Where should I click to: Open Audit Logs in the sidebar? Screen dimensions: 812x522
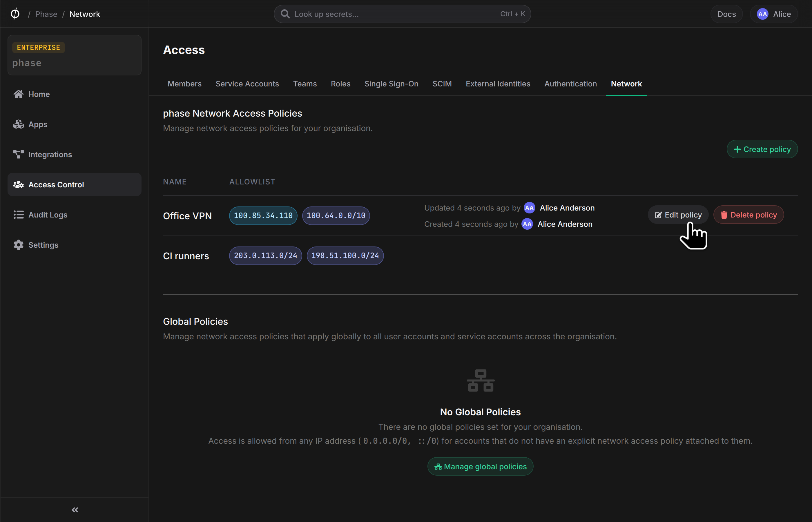(x=74, y=215)
